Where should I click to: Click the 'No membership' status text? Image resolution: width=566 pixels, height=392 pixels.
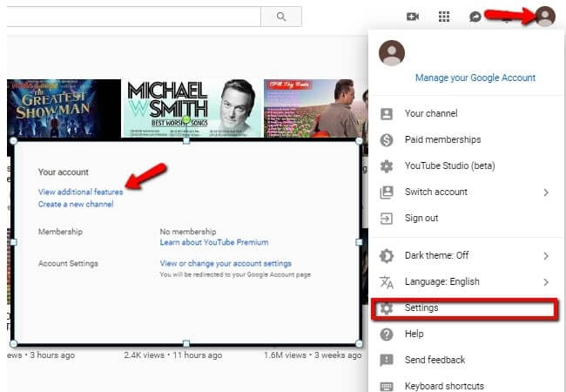(x=188, y=232)
